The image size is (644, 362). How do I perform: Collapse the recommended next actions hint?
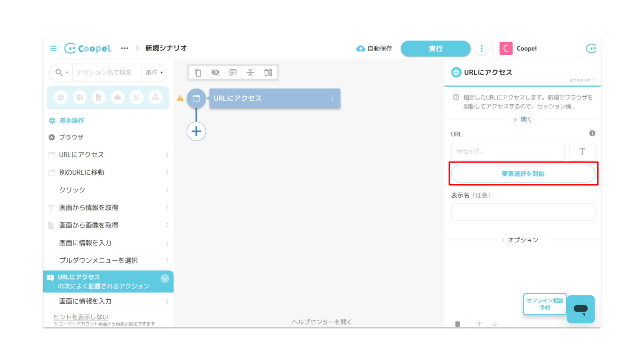click(165, 279)
